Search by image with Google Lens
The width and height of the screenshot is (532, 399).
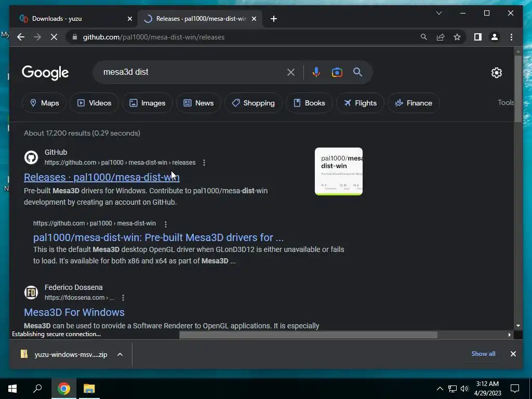pyautogui.click(x=337, y=72)
